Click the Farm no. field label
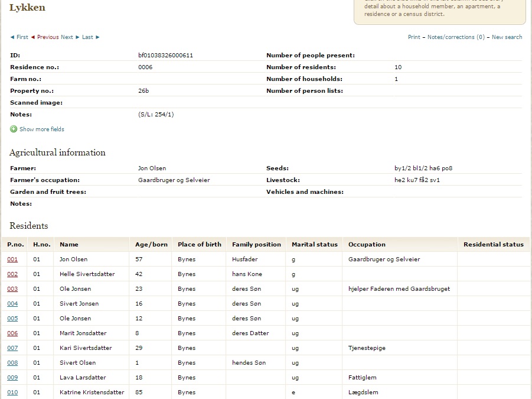Viewport: 532px width, 399px height. pyautogui.click(x=26, y=79)
